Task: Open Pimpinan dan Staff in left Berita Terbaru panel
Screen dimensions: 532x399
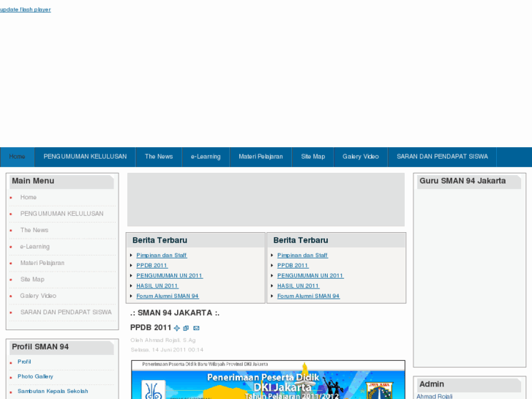Action: (162, 256)
